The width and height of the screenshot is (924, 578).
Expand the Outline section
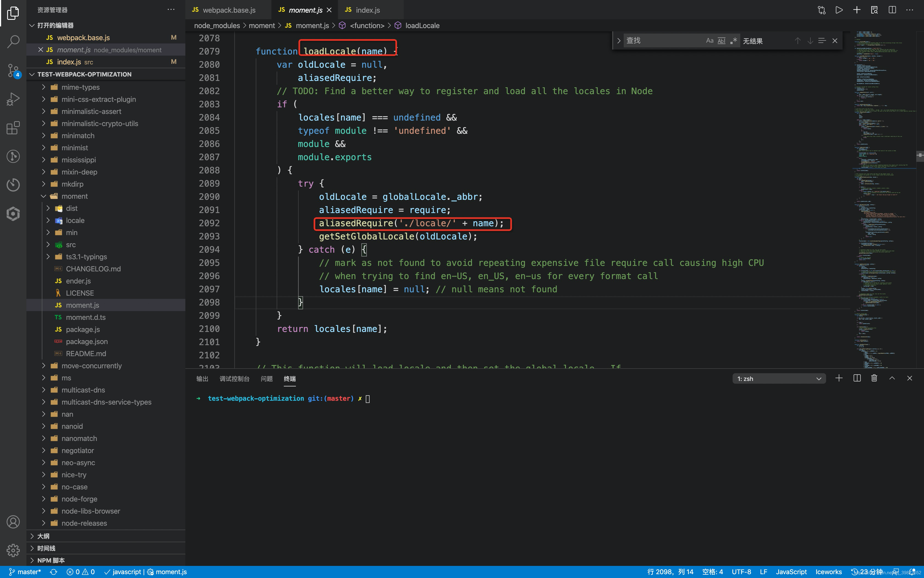(x=106, y=536)
